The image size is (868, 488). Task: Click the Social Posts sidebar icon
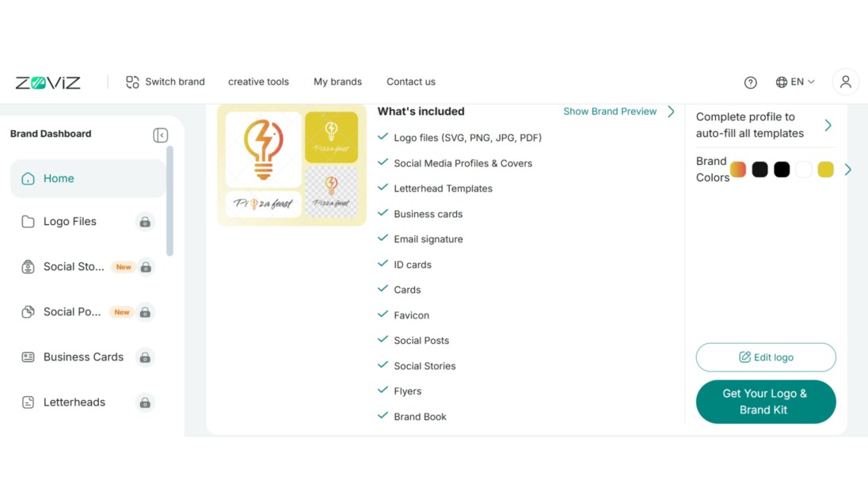click(28, 312)
